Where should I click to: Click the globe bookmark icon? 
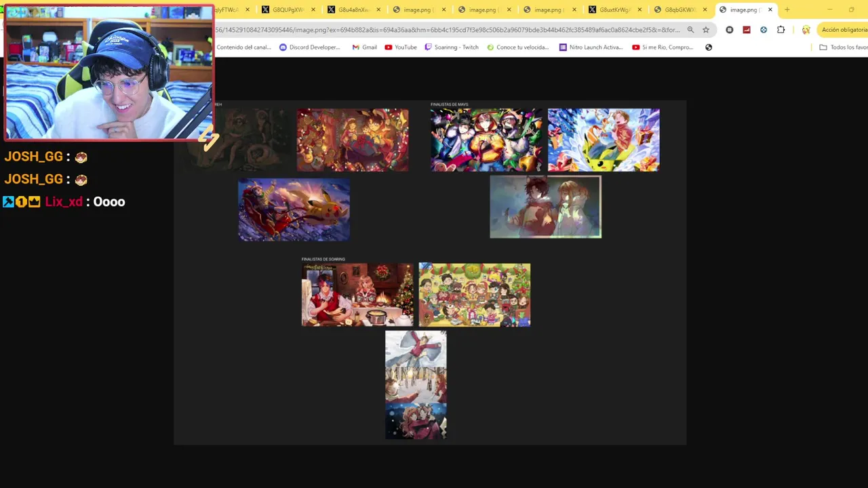[709, 47]
